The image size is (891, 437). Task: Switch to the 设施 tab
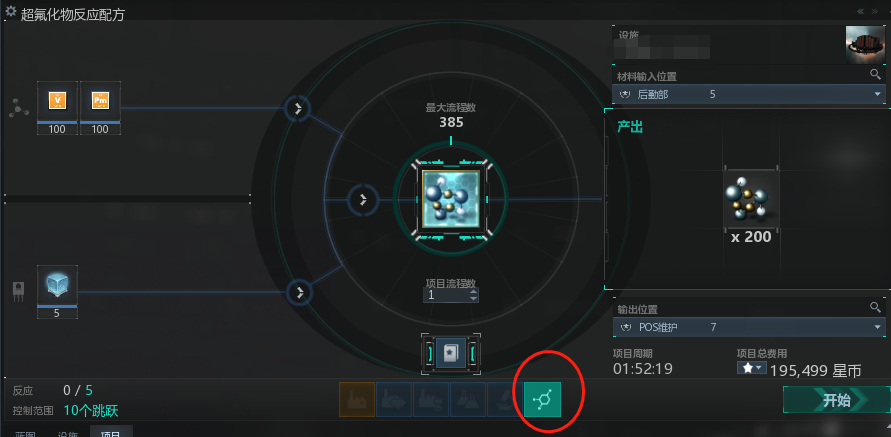pyautogui.click(x=68, y=433)
